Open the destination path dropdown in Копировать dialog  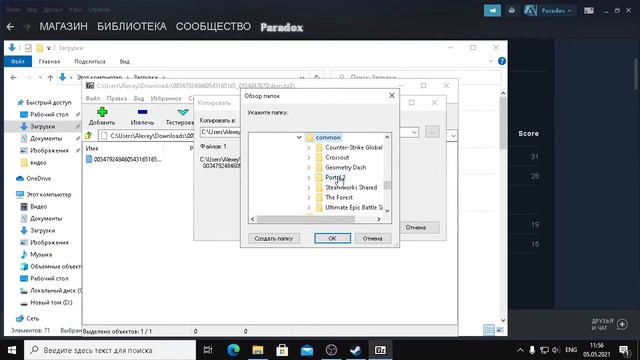pyautogui.click(x=414, y=132)
